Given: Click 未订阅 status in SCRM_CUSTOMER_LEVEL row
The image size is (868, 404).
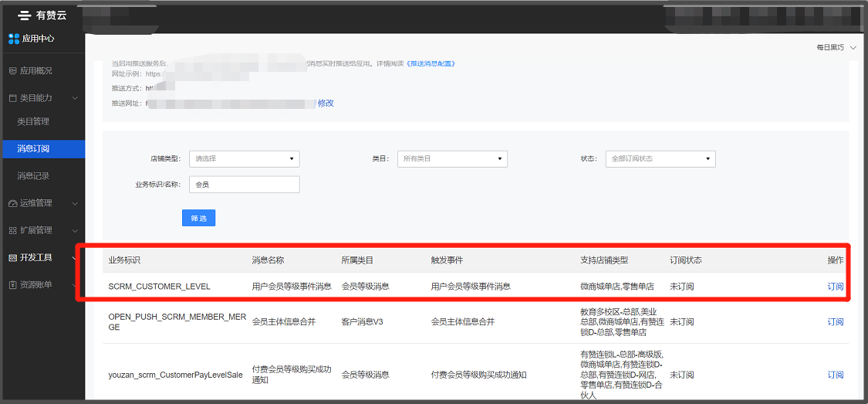Looking at the screenshot, I should tap(682, 287).
